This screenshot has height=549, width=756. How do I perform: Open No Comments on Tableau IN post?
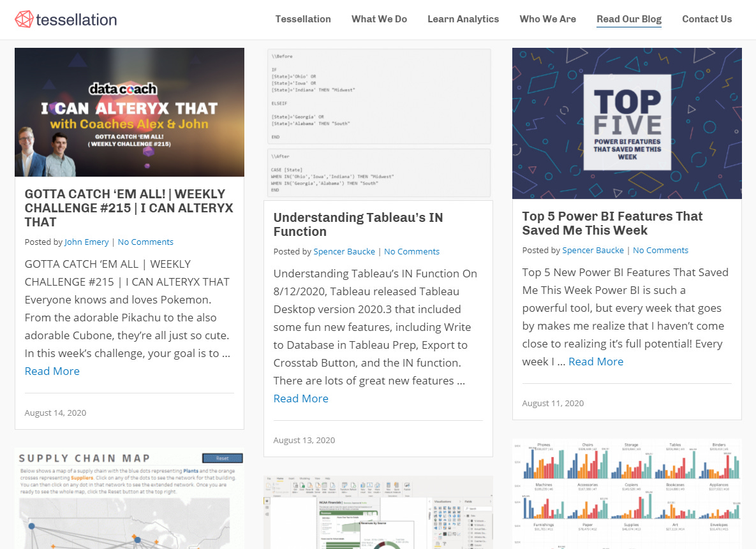[x=411, y=252]
